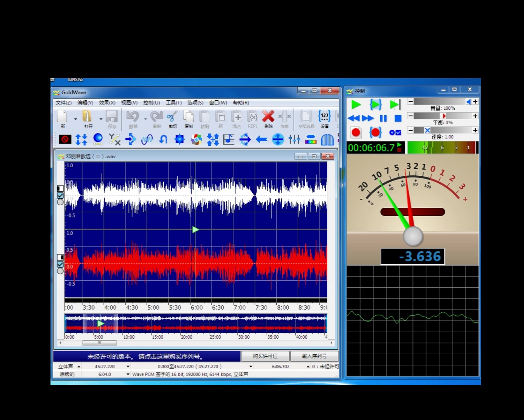Increase speed with the plus button
The width and height of the screenshot is (524, 420).
(475, 130)
